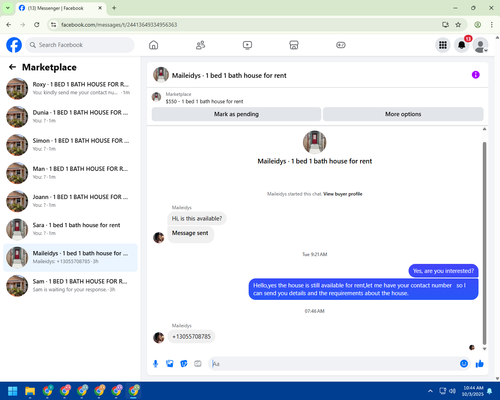Image resolution: width=500 pixels, height=400 pixels.
Task: Click the 'Hi, is this available?' message
Action: coord(197,219)
